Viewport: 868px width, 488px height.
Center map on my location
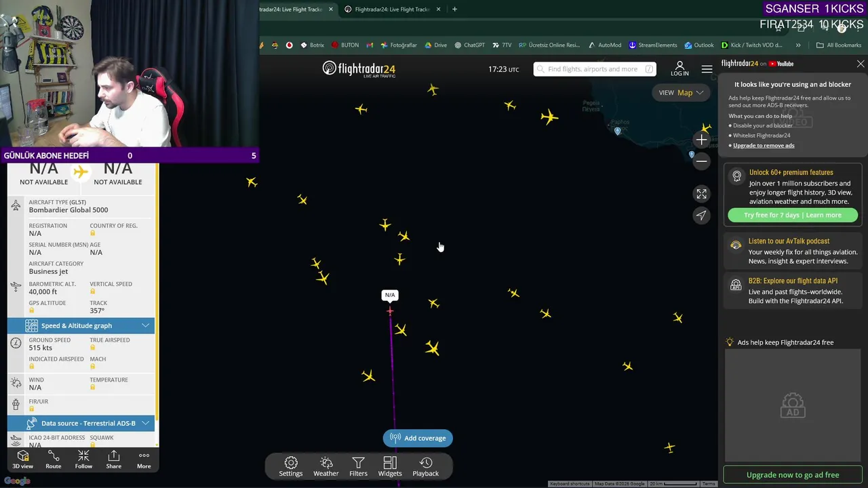[x=701, y=216]
